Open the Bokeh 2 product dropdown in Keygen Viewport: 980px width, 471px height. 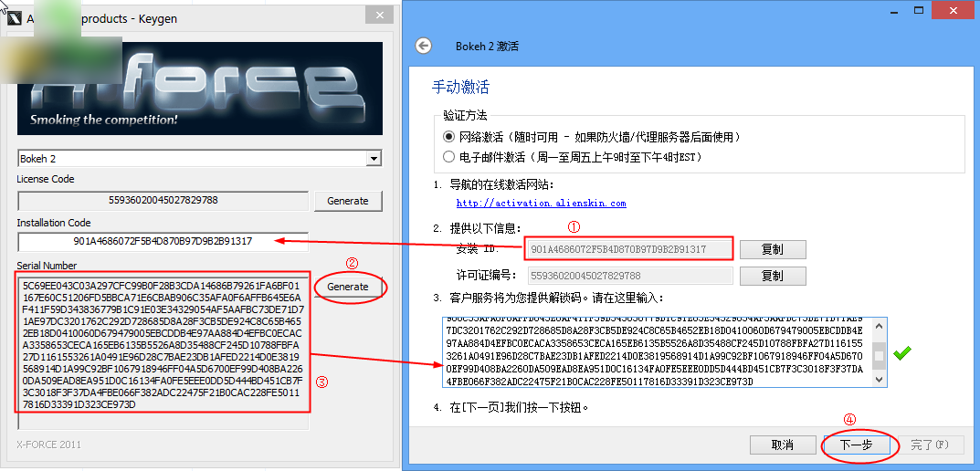(x=199, y=159)
